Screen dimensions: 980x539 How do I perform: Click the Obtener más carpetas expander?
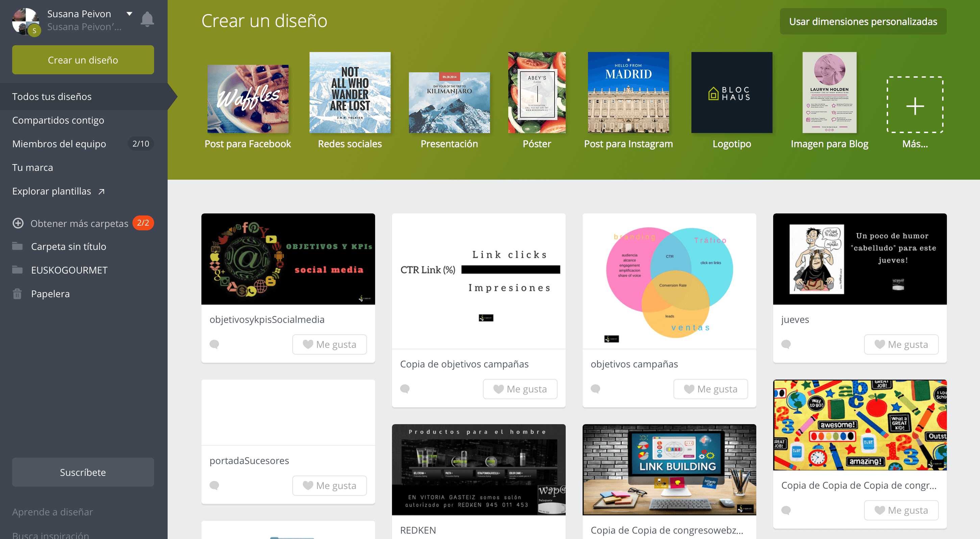tap(80, 223)
